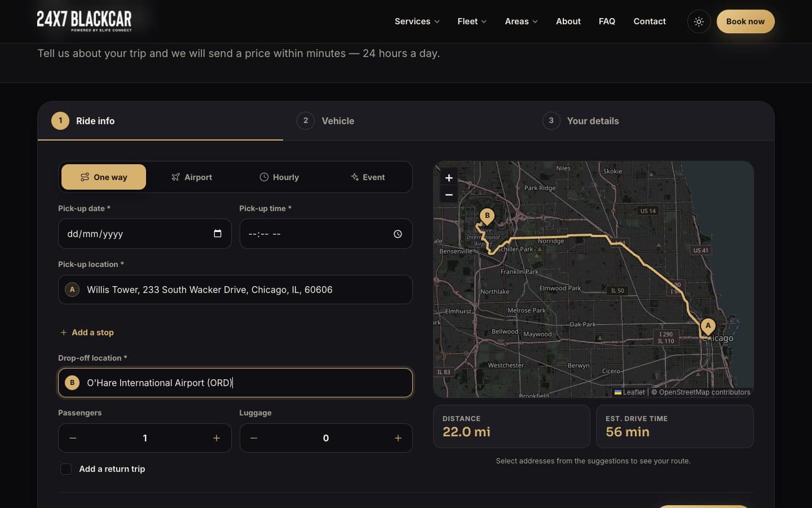Open the clock icon in Pick-up time

click(398, 234)
